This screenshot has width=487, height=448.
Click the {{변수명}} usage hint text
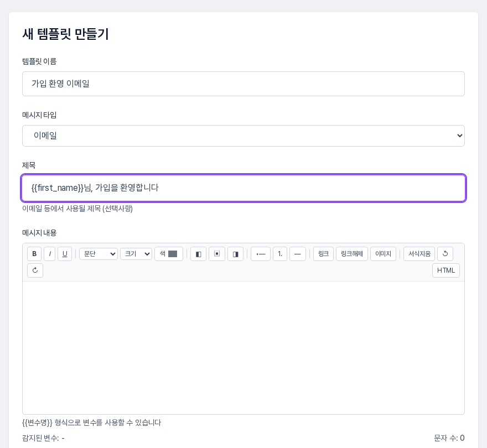[x=92, y=423]
